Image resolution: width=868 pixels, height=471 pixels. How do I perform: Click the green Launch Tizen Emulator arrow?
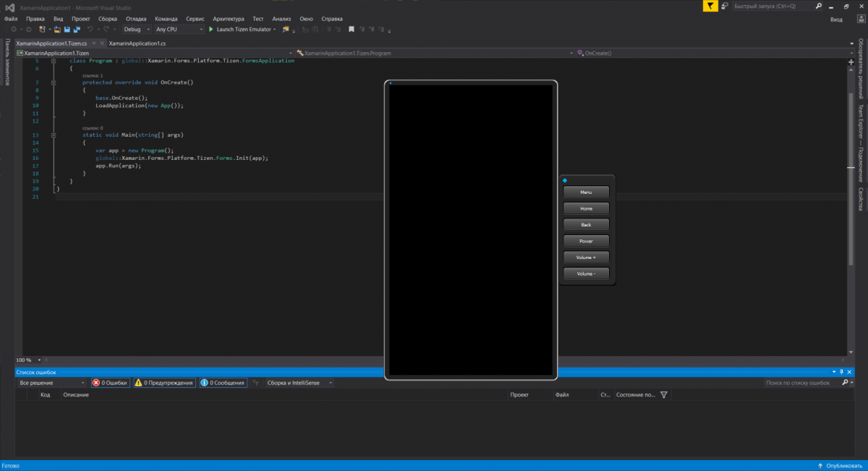[x=210, y=30]
